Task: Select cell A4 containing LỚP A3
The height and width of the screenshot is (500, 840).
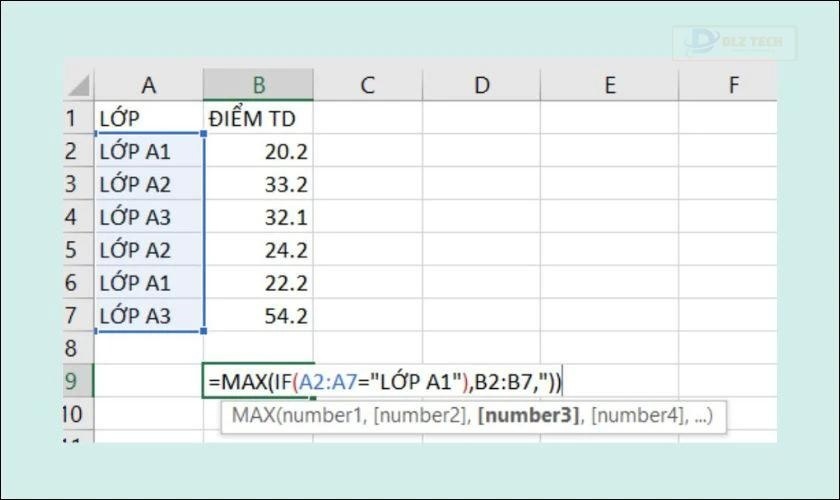Action: 148,218
